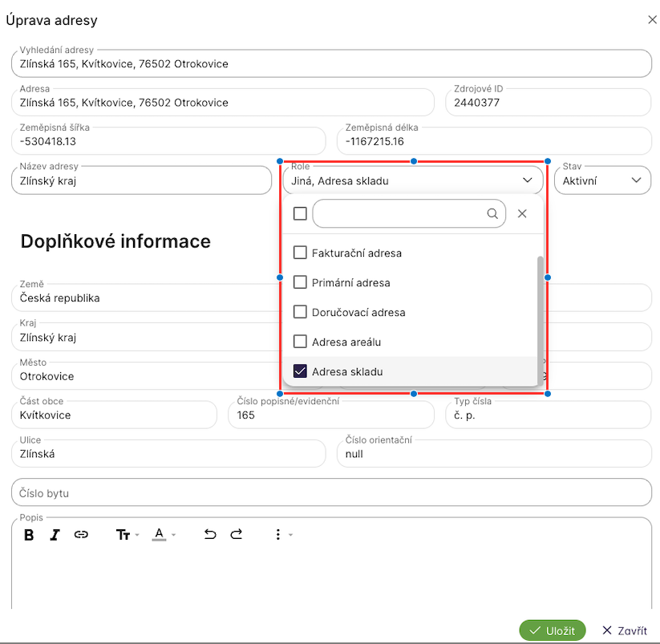
Task: Click the search magnifier in role filter
Action: pyautogui.click(x=492, y=214)
